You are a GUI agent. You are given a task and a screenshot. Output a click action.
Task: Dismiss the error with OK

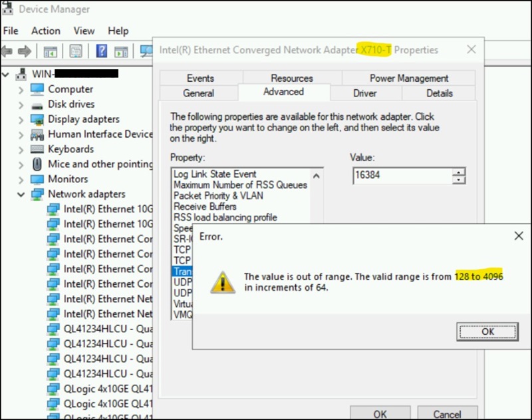tap(487, 331)
